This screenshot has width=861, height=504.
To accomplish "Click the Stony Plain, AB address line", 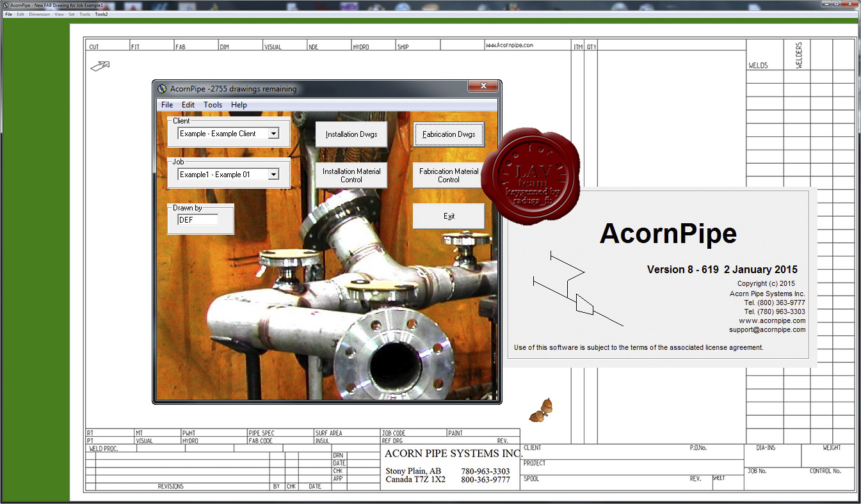I will coord(413,471).
